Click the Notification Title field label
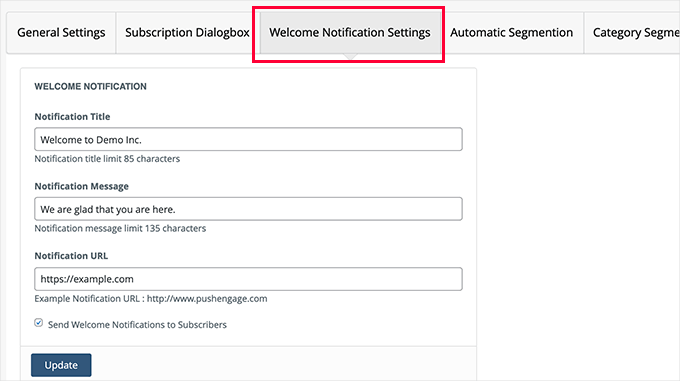The width and height of the screenshot is (680, 381). tap(72, 117)
